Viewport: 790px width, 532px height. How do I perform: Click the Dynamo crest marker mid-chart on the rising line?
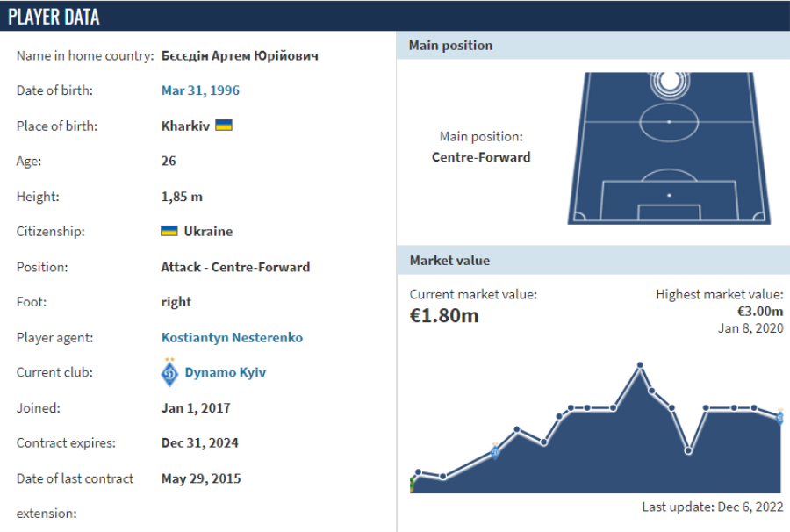495,452
